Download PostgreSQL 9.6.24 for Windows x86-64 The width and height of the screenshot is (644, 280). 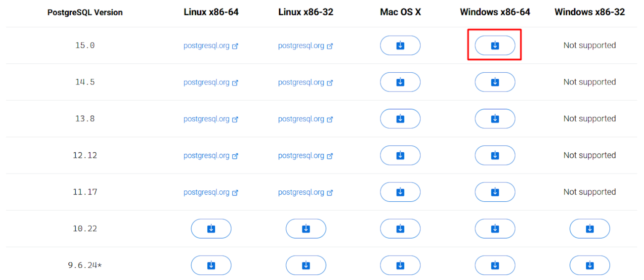click(x=495, y=265)
